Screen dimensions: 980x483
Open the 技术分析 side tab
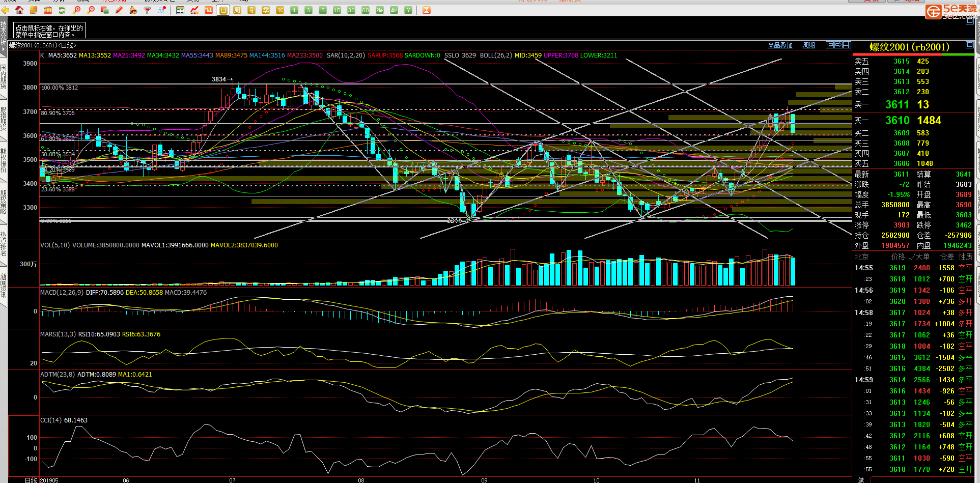[x=4, y=36]
